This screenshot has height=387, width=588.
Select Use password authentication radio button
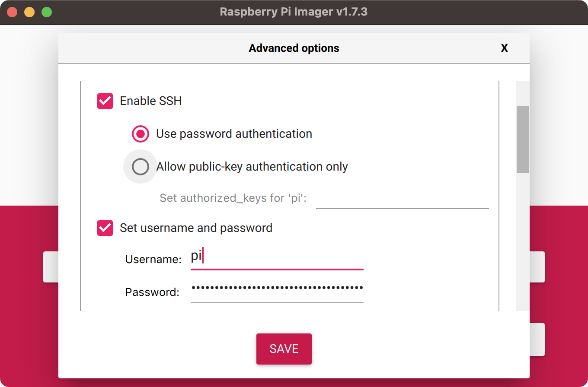tap(141, 134)
